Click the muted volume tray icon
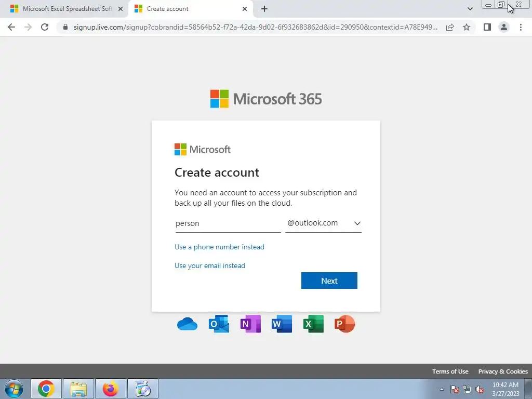 click(480, 389)
